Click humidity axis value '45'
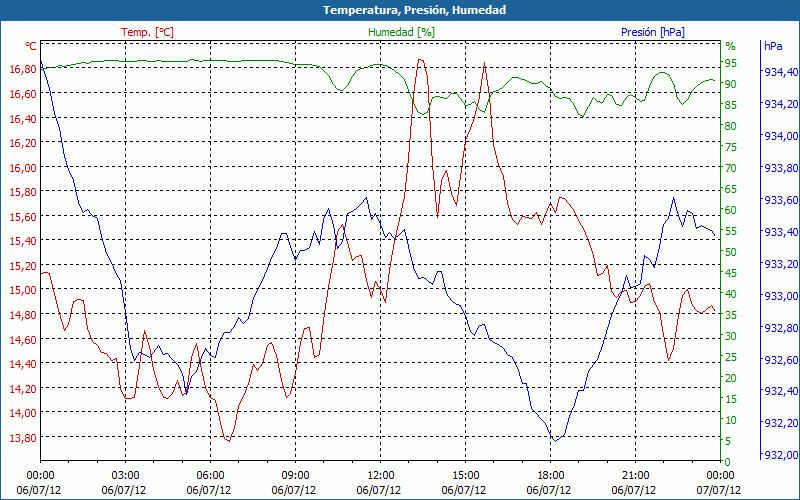Screen dimensions: 800x500 point(731,273)
